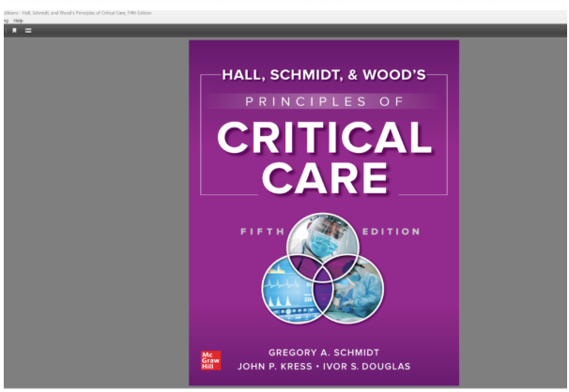The height and width of the screenshot is (392, 569).
Task: Click the "GREGORY A. SCHMIDT" author name
Action: [x=324, y=353]
